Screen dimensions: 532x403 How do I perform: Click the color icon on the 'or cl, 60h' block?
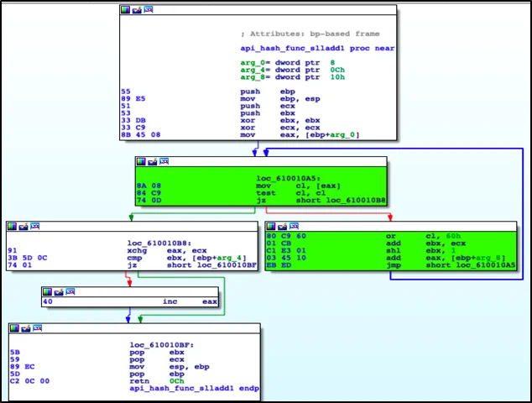point(271,227)
